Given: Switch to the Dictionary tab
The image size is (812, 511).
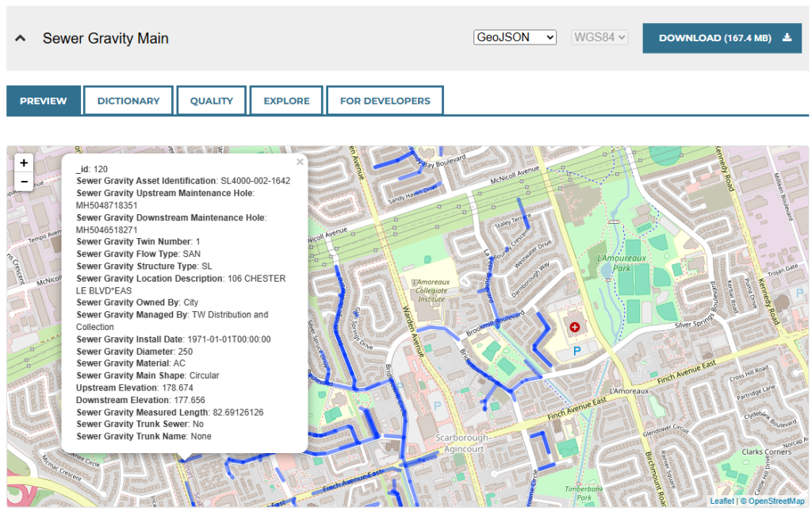Looking at the screenshot, I should tap(128, 100).
